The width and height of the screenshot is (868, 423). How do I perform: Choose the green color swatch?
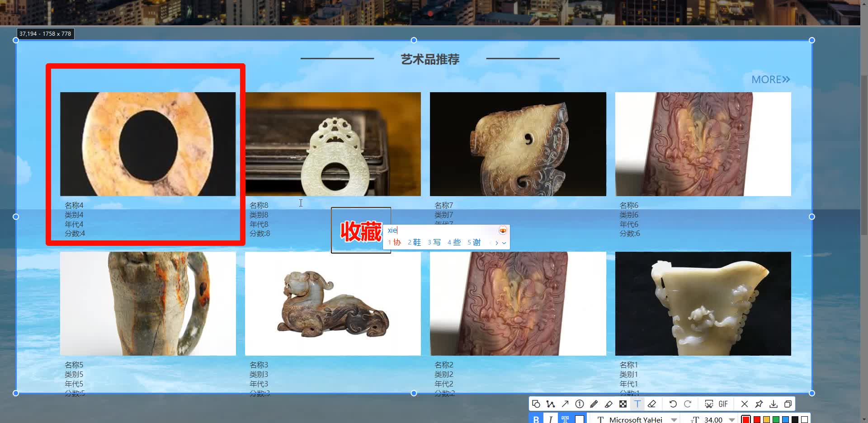[776, 420]
